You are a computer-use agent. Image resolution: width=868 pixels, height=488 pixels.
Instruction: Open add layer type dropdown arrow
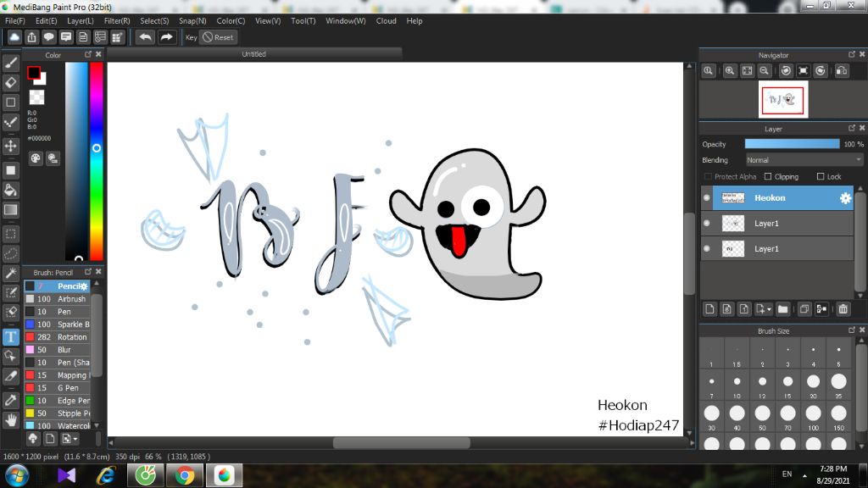pos(770,310)
